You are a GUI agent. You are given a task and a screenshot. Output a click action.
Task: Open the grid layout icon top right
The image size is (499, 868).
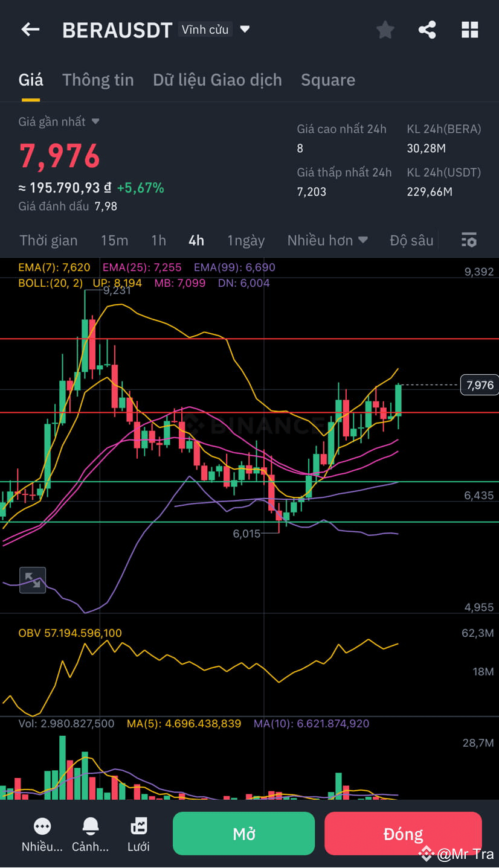click(469, 30)
